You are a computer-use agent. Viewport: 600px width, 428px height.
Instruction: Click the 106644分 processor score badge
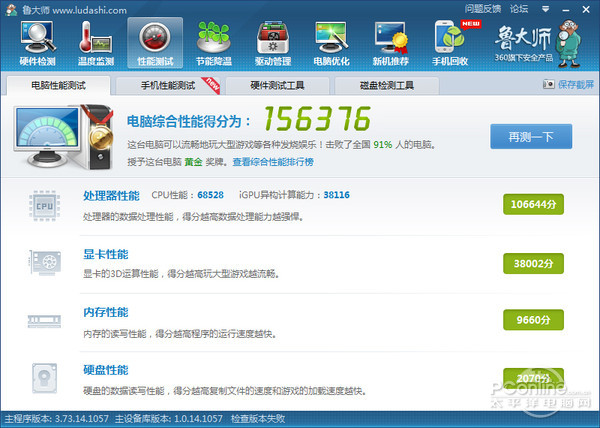pyautogui.click(x=533, y=204)
